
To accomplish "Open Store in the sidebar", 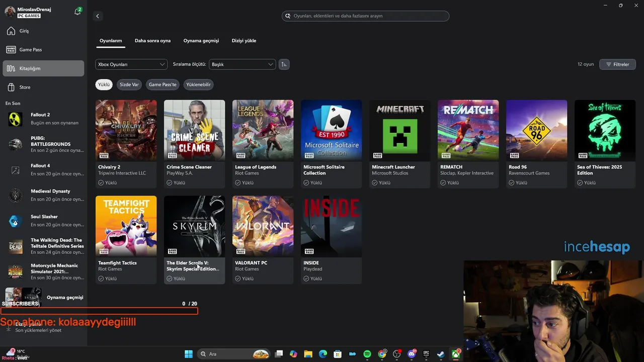I will click(43, 87).
